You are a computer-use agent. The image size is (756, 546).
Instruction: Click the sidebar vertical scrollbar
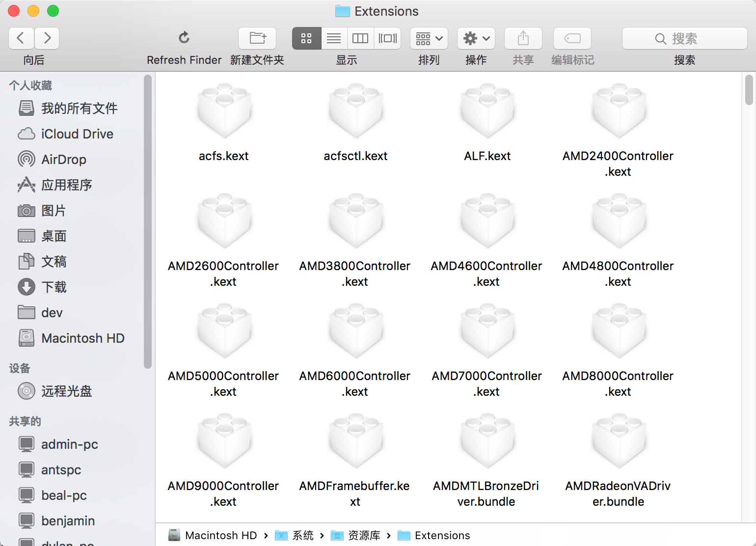[148, 221]
